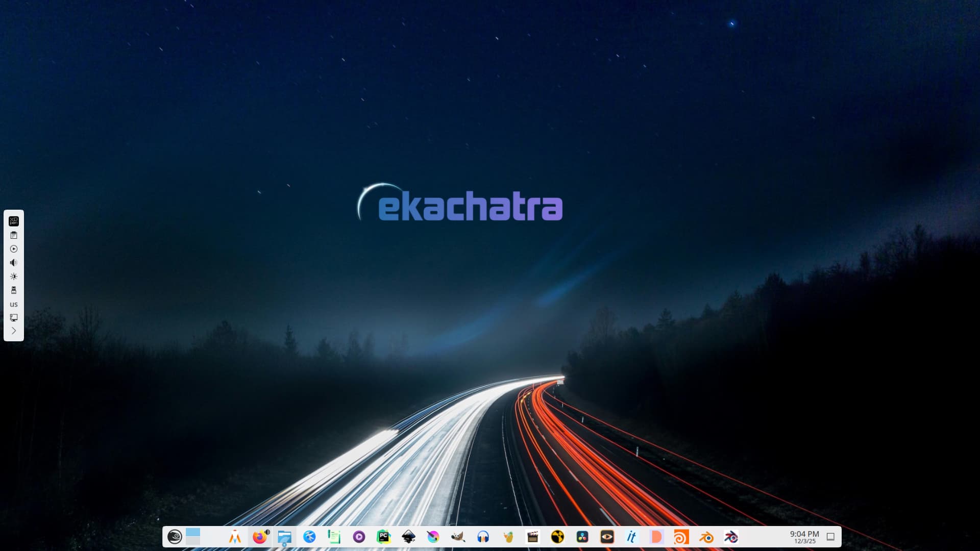
Task: Open Inkscape from the taskbar
Action: pos(408,537)
